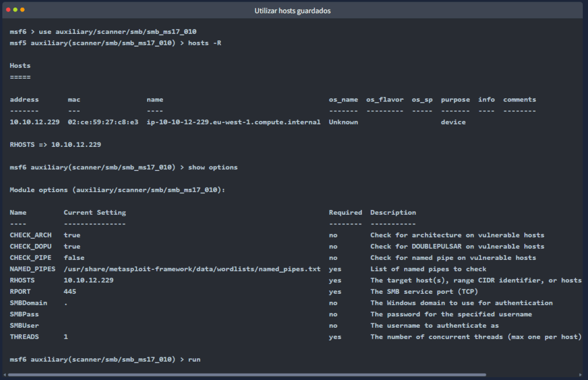Click the 'false' setting of CHECK_PIPE
The height and width of the screenshot is (380, 588).
pos(74,258)
